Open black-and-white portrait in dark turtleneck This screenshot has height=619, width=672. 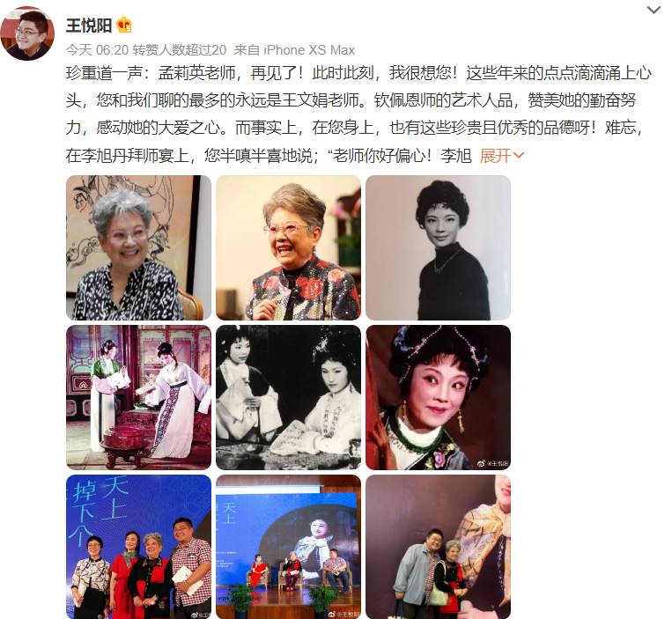[x=438, y=247]
